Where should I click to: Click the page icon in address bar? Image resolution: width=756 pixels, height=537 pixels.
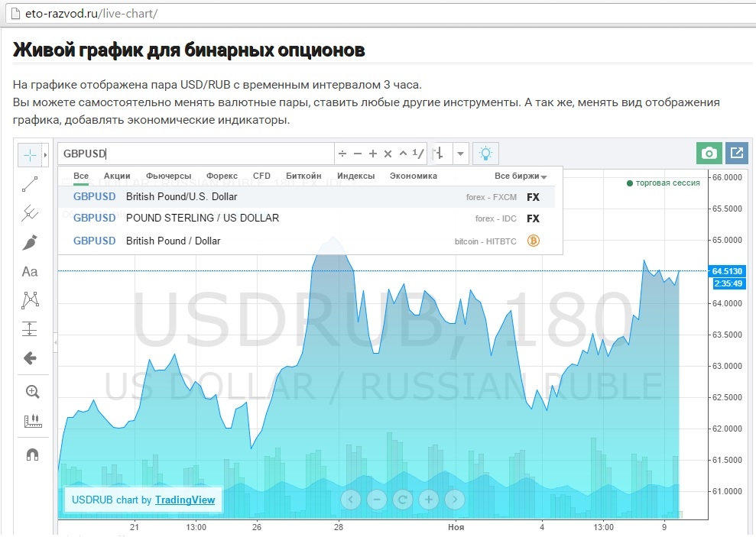15,14
